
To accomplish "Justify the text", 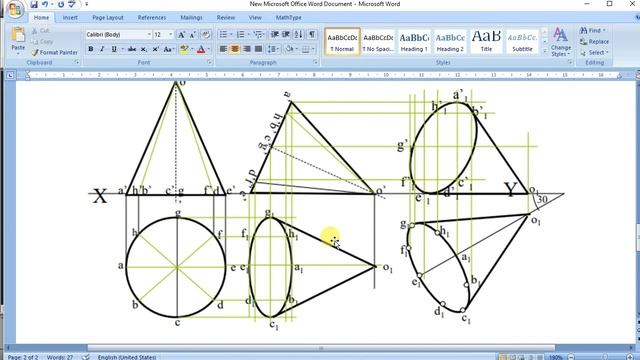I will pos(258,49).
